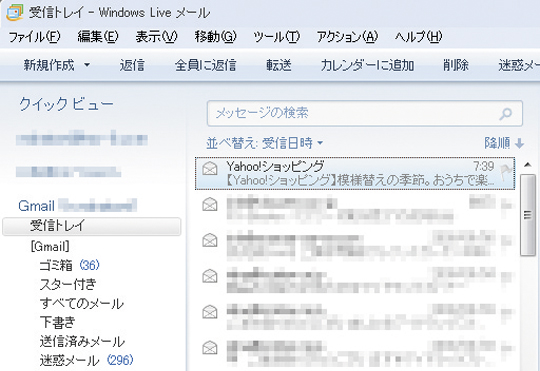Select the [Gmail] folder
Viewport: 540px width, 371px height.
tap(50, 246)
